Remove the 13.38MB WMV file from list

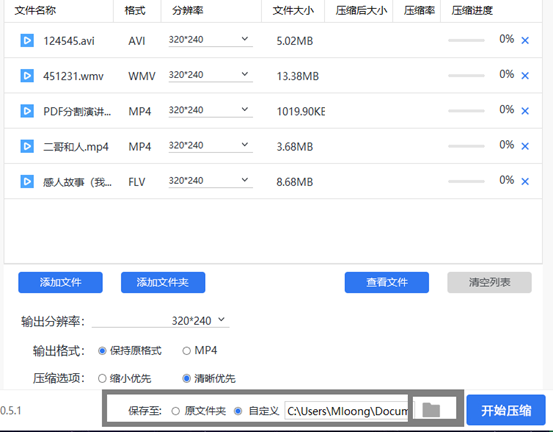coord(525,76)
